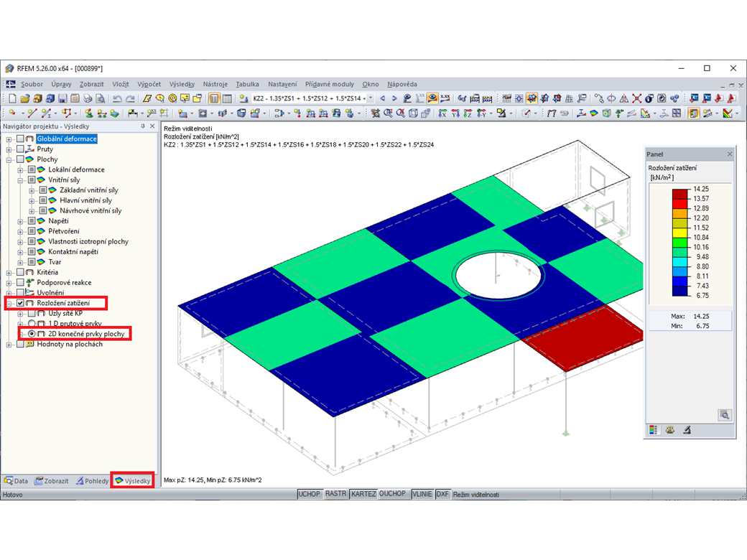Click the new node icon in second toolbar

click(x=12, y=113)
